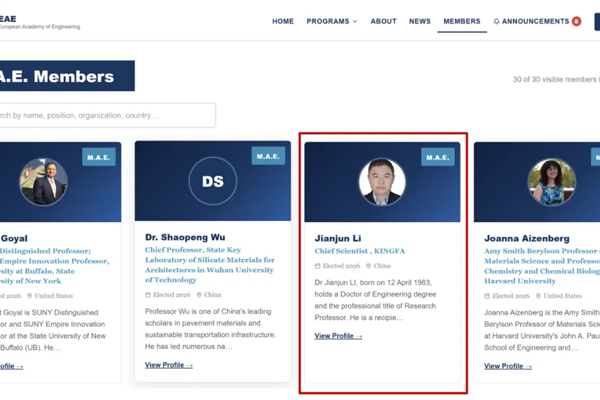Click location pin beside United States on Aizenberg card
The image size is (600, 400).
[538, 296]
